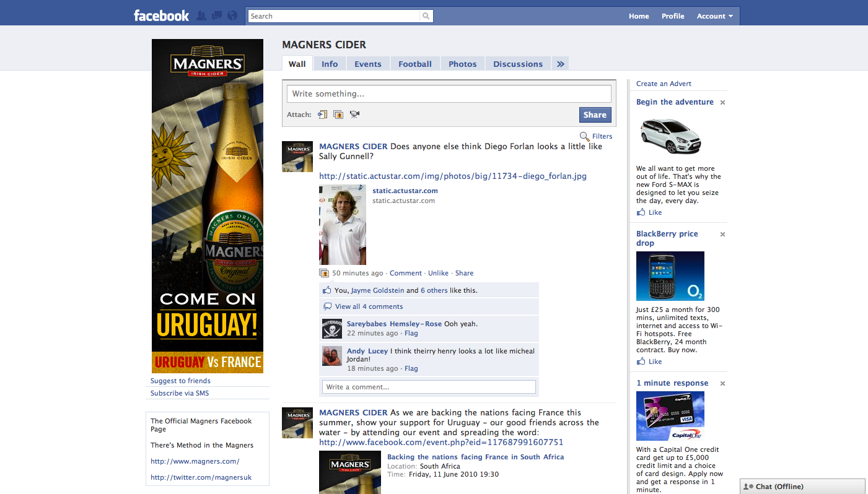View all 4 comments

pyautogui.click(x=369, y=306)
